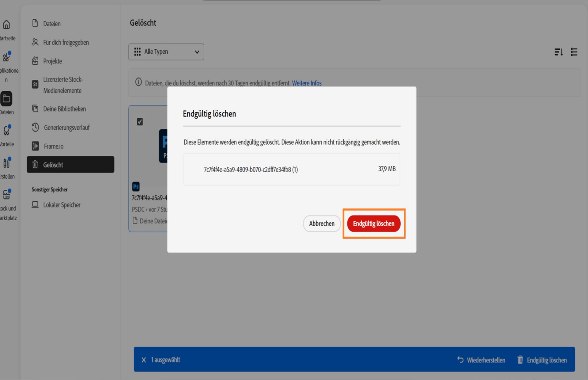Screen dimensions: 588x380
Task: Click the Endgültig löschen dialog title
Action: tap(209, 114)
